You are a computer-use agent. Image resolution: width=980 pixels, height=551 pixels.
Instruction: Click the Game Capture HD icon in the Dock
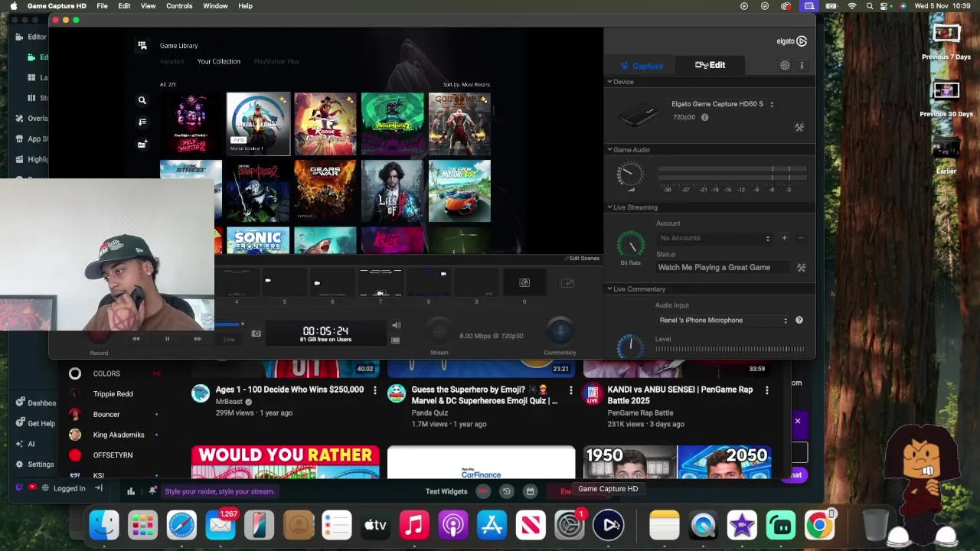(609, 525)
